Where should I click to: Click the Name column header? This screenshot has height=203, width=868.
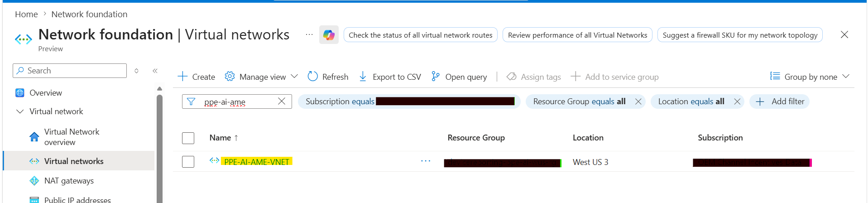[x=220, y=138]
